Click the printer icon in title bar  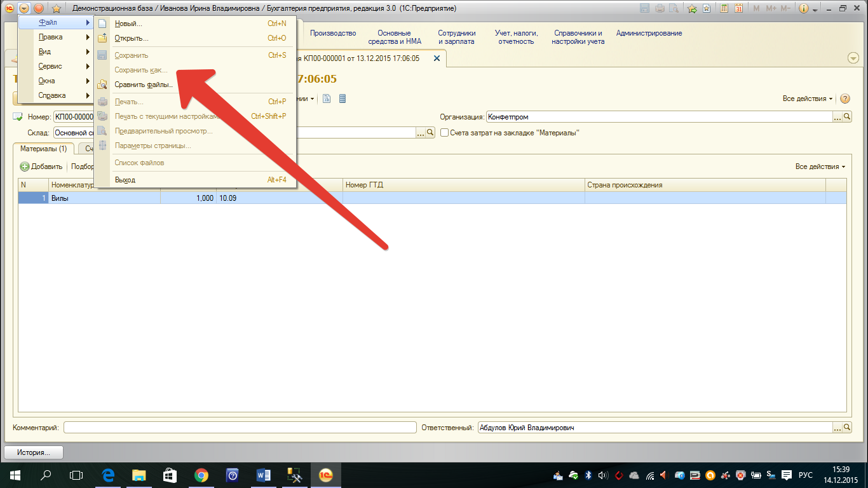click(x=660, y=8)
